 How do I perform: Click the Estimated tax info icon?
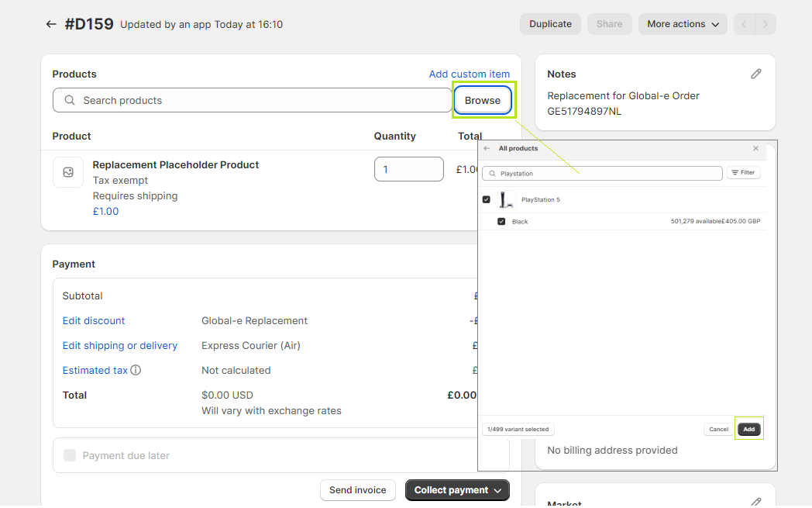click(x=136, y=370)
